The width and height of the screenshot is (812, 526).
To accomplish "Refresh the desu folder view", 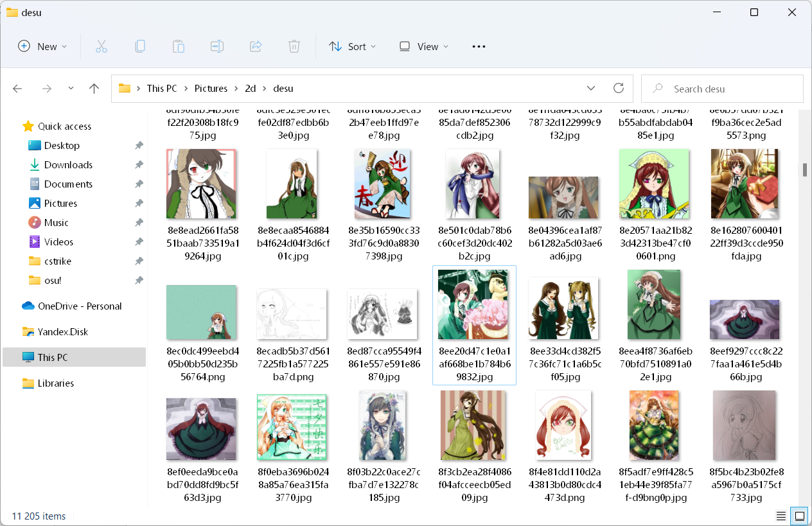I will coord(619,88).
